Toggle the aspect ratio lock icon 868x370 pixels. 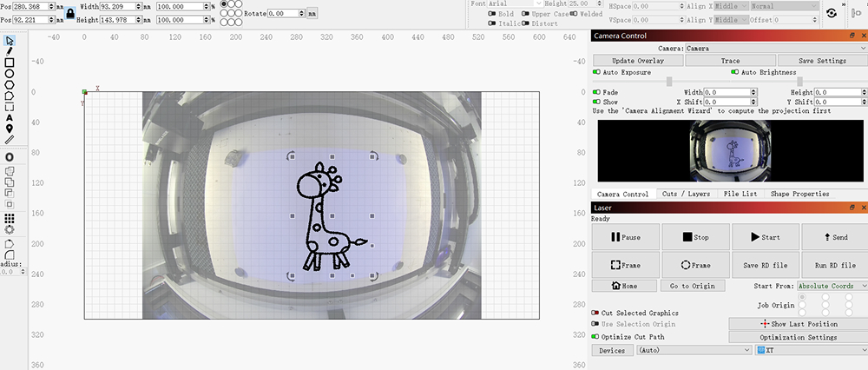(70, 13)
